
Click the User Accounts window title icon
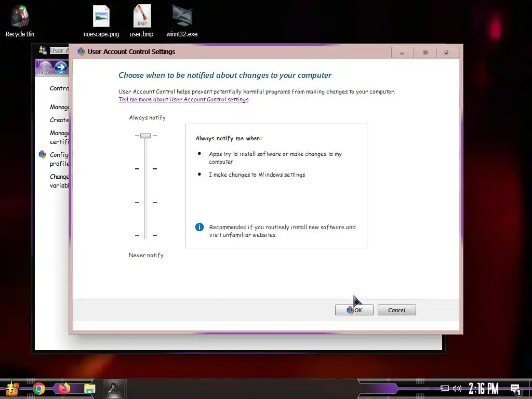43,50
